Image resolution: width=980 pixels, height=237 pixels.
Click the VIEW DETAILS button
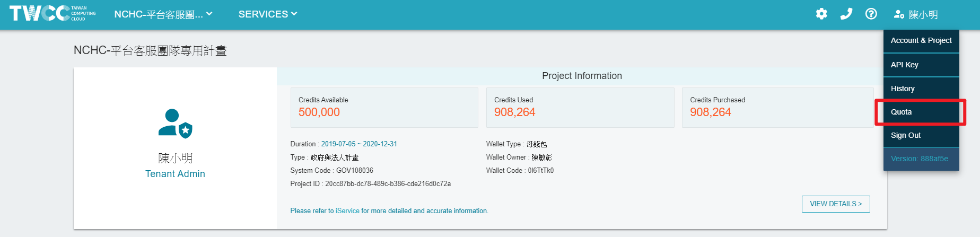pos(836,204)
